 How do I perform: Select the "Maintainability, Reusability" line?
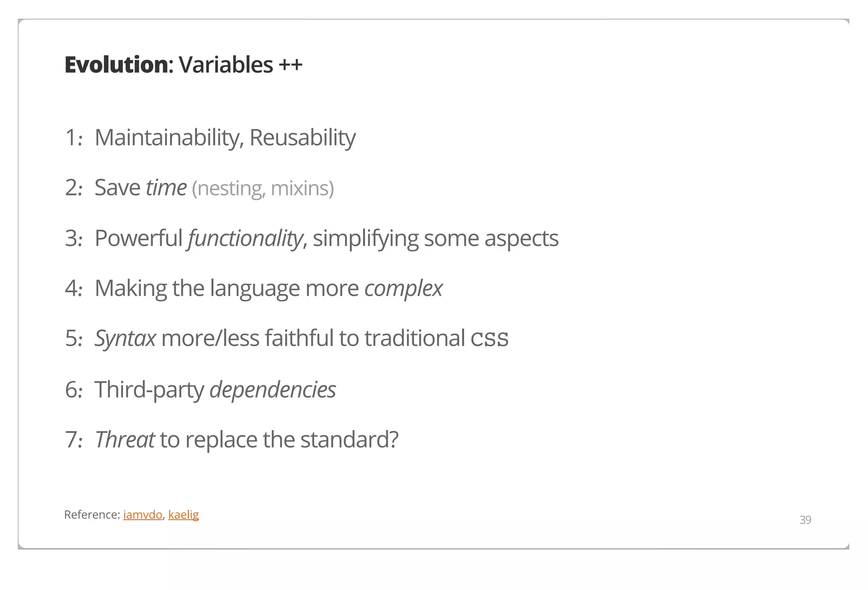225,137
